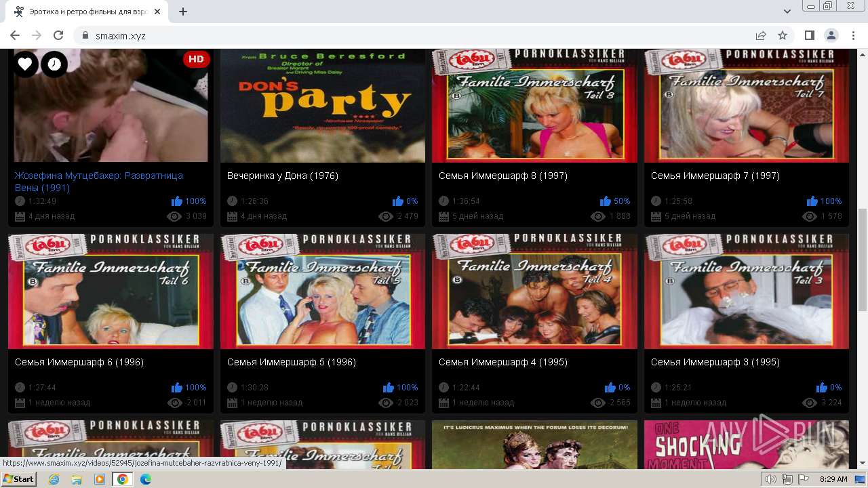Open Microsoft Edge from the taskbar
Image resolution: width=868 pixels, height=488 pixels.
146,479
